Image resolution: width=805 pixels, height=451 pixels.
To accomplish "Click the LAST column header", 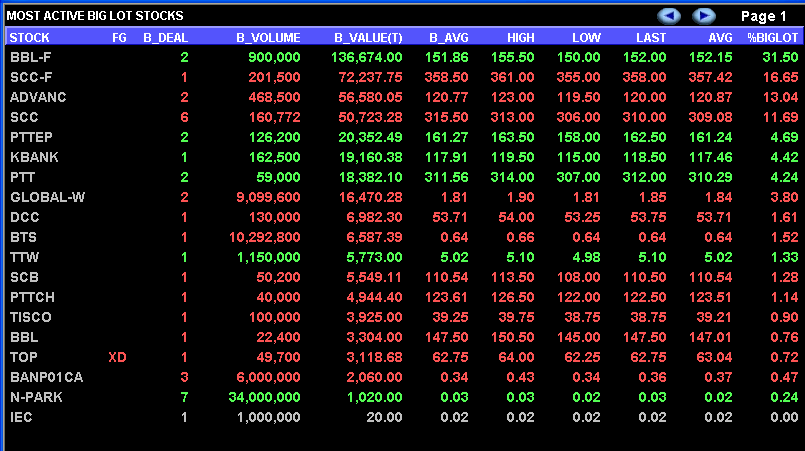I will 650,37.
